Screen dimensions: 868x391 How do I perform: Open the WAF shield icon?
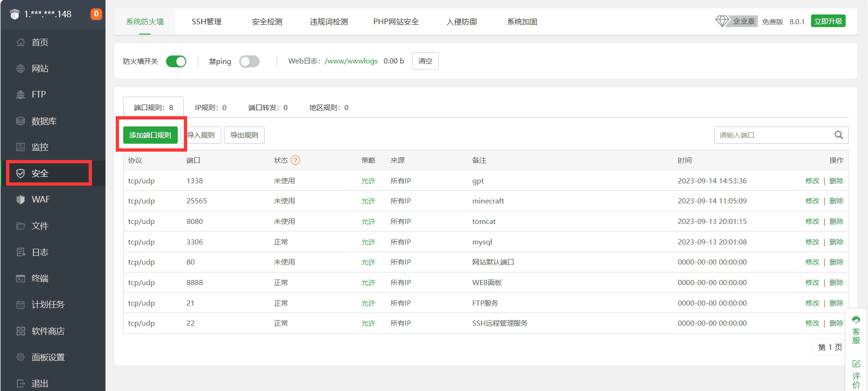[x=21, y=200]
